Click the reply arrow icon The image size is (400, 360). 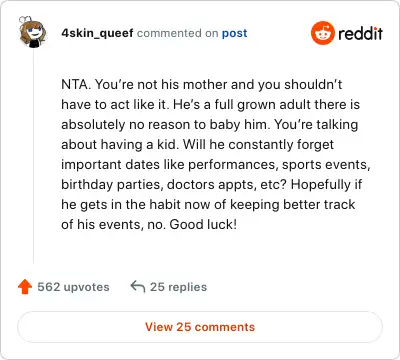(x=138, y=286)
